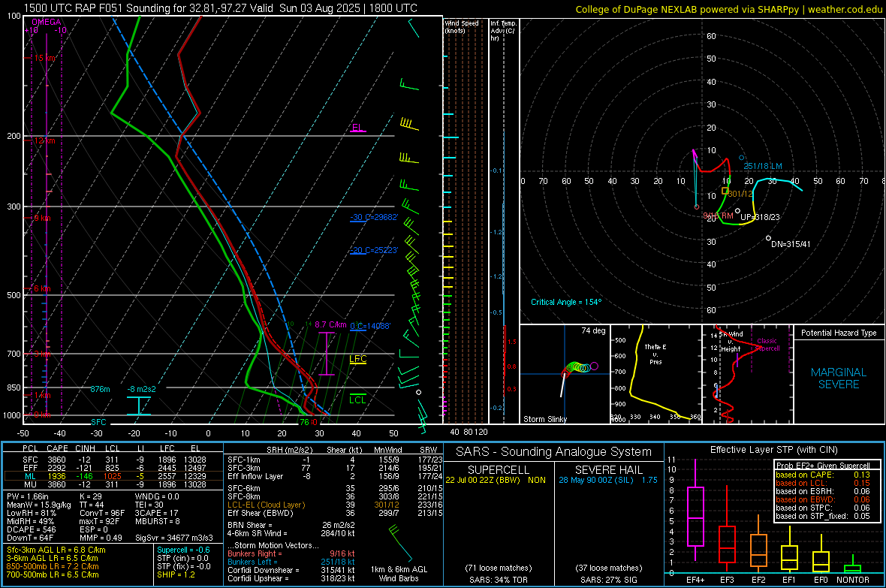Click the ConvT = 96F value
The height and width of the screenshot is (588, 886).
point(102,513)
